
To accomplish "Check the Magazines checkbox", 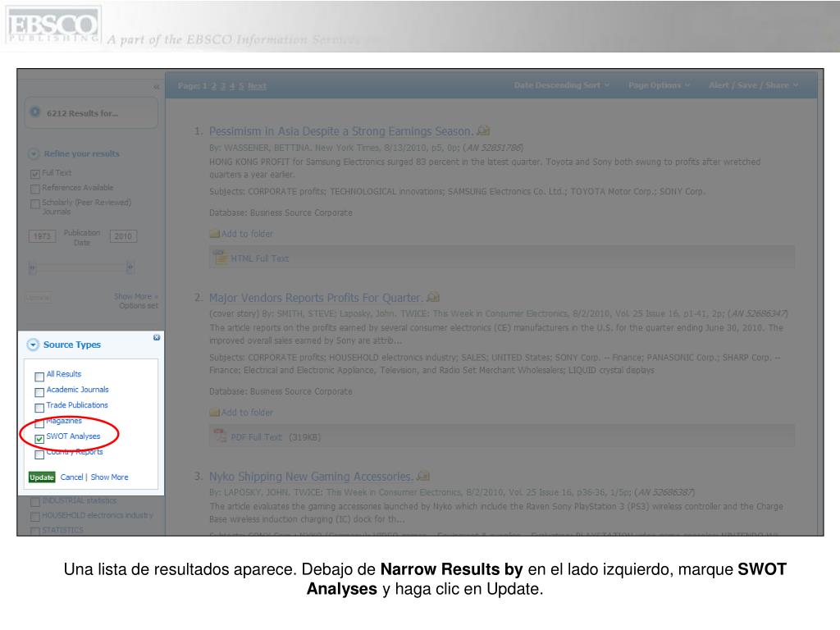I will pyautogui.click(x=39, y=422).
